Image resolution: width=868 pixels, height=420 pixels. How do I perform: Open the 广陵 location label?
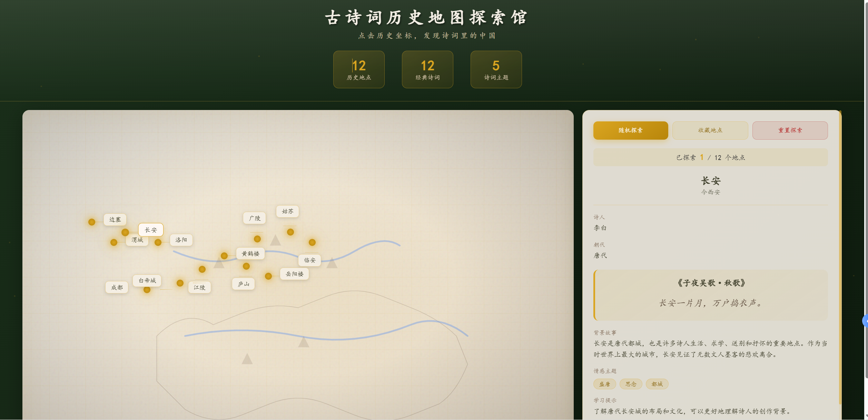pos(255,218)
